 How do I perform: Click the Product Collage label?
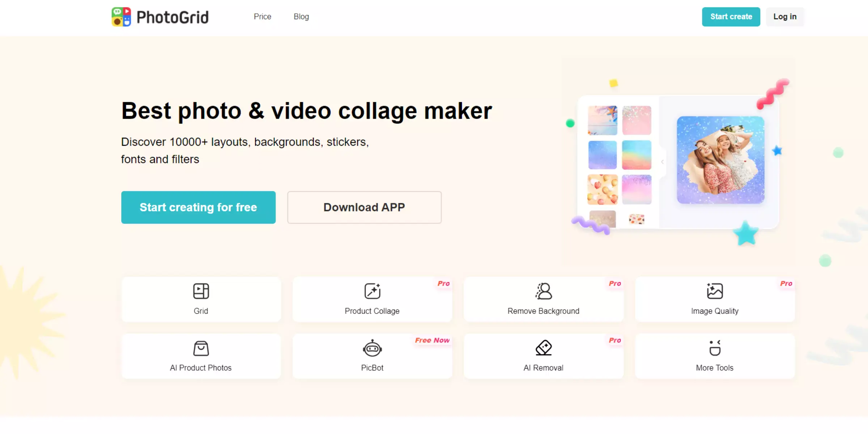[372, 311]
